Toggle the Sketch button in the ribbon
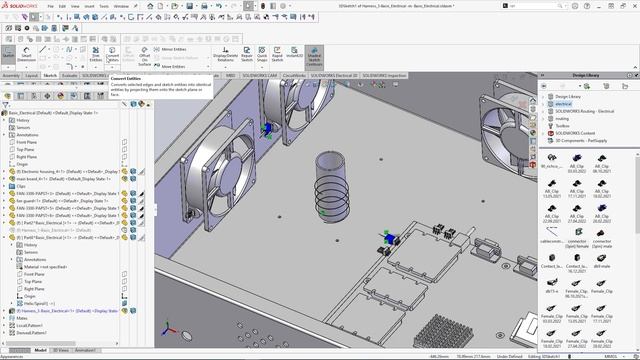This screenshot has height=360, width=640. (x=8, y=54)
